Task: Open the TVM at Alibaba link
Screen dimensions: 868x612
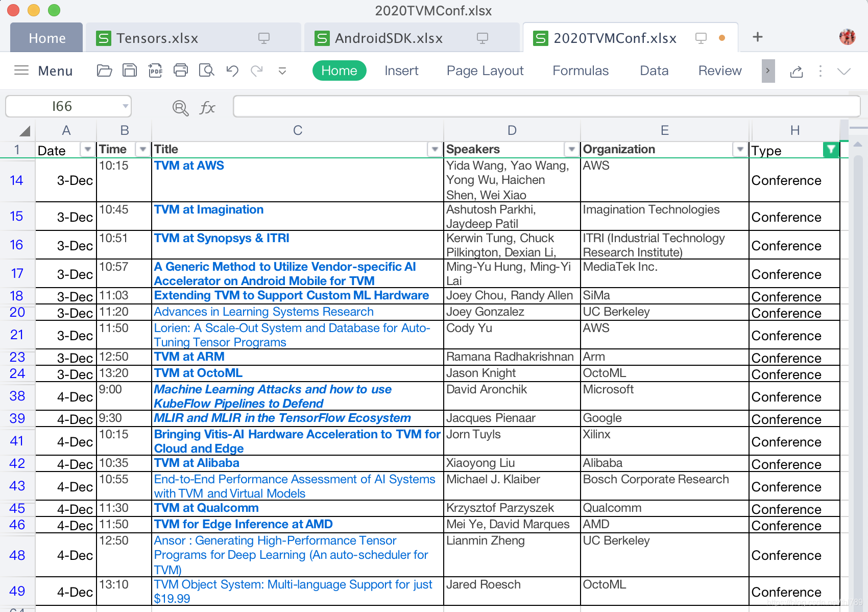Action: [197, 463]
